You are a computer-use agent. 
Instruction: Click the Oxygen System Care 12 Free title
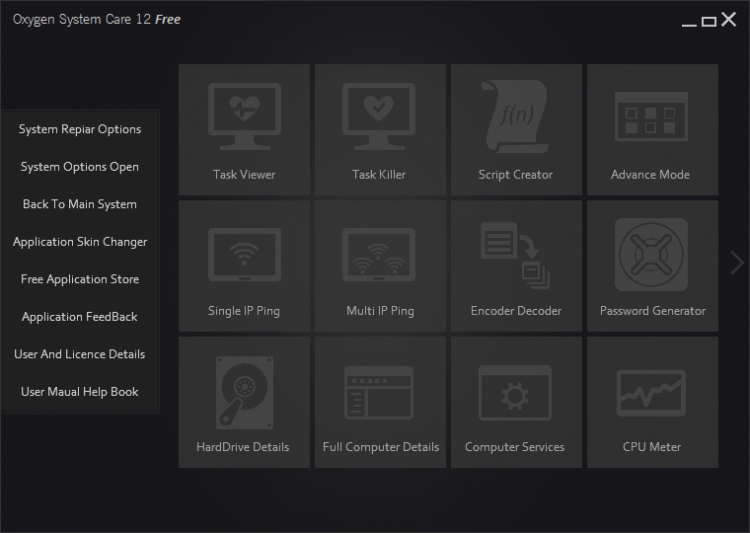point(97,20)
